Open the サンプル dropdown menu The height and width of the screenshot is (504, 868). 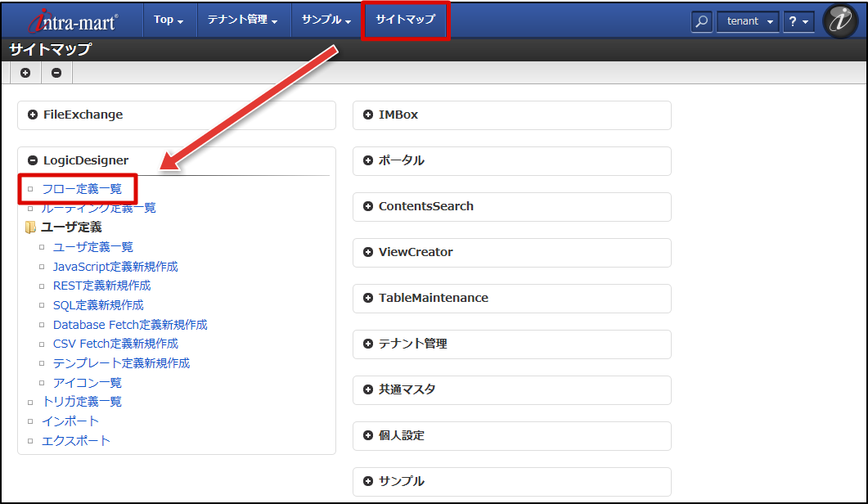coord(326,21)
